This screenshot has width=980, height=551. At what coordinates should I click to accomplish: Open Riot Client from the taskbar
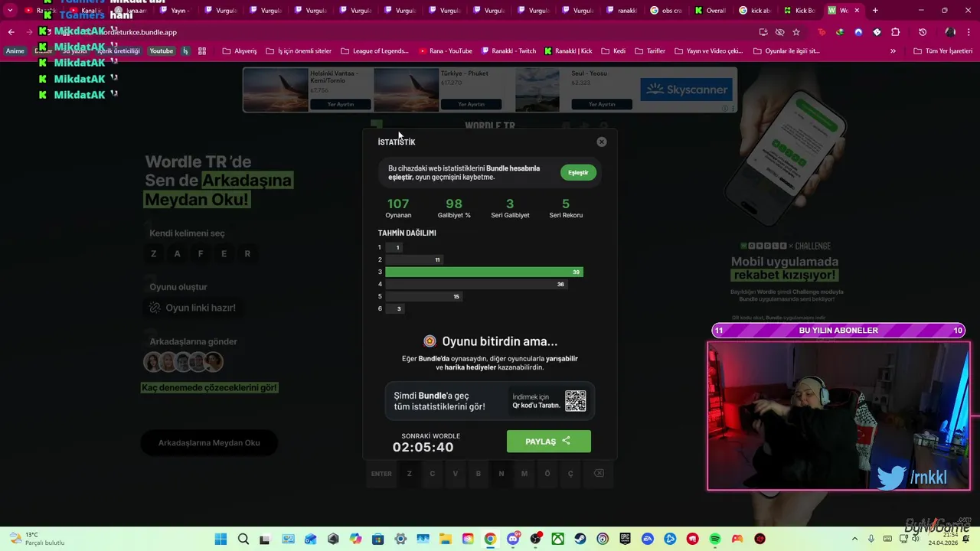692,540
